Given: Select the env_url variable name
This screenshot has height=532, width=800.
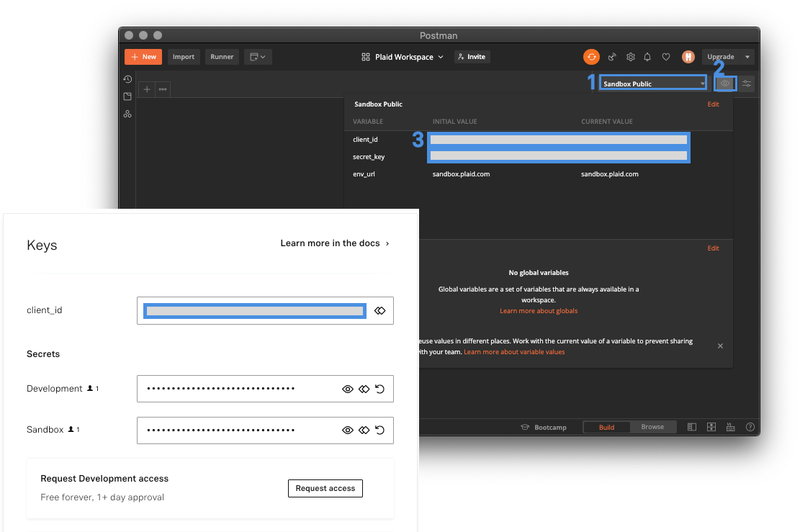Looking at the screenshot, I should coord(364,174).
